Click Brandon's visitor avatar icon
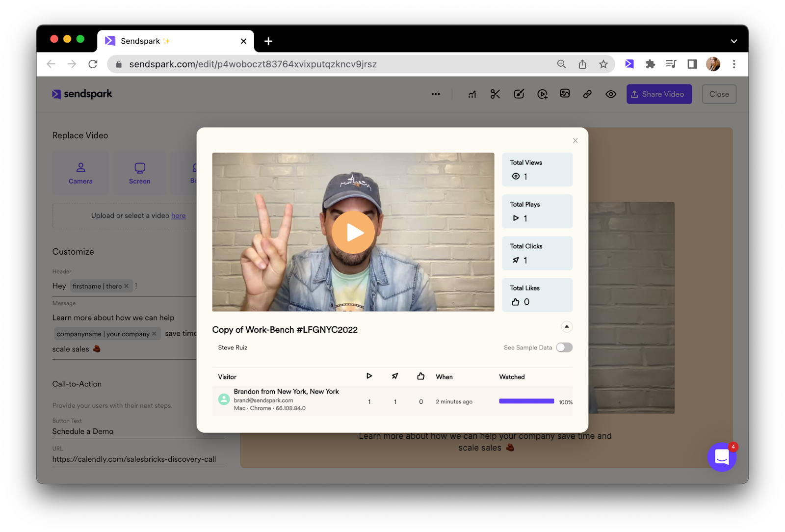785x532 pixels. (224, 399)
